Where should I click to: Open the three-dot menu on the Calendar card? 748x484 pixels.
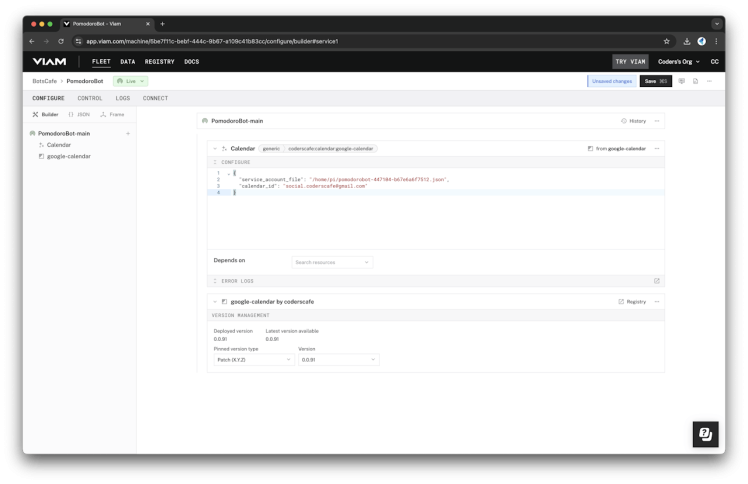657,148
